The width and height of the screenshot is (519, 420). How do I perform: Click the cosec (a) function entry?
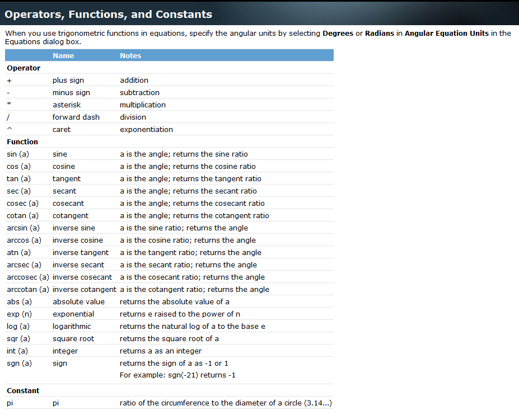[x=22, y=203]
